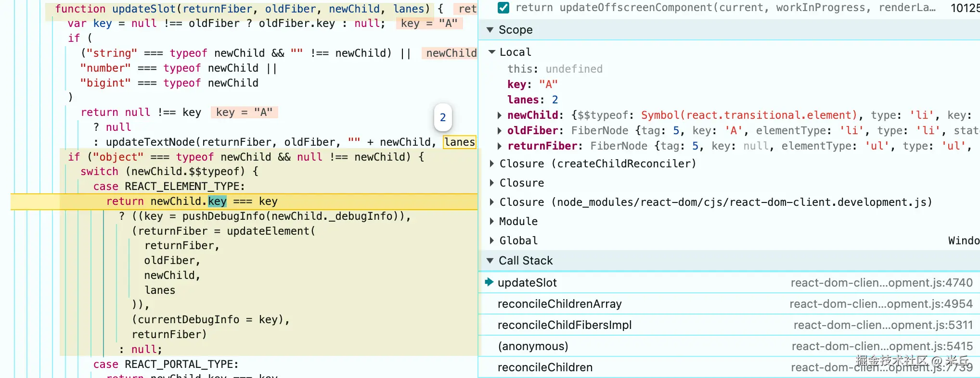Collapse the Scope section

[x=490, y=30]
